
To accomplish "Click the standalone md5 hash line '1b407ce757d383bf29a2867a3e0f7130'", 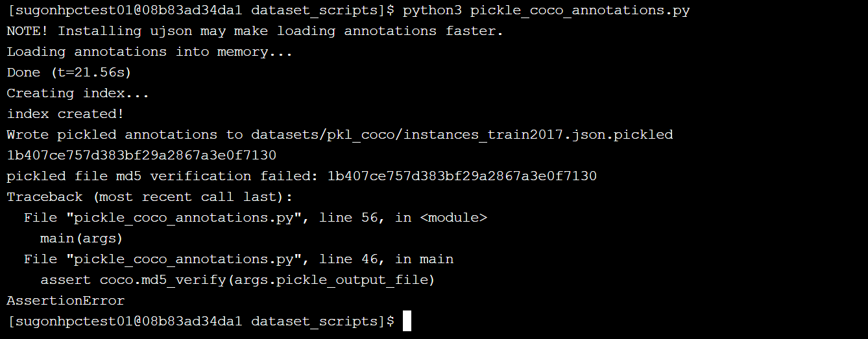I will click(x=141, y=156).
